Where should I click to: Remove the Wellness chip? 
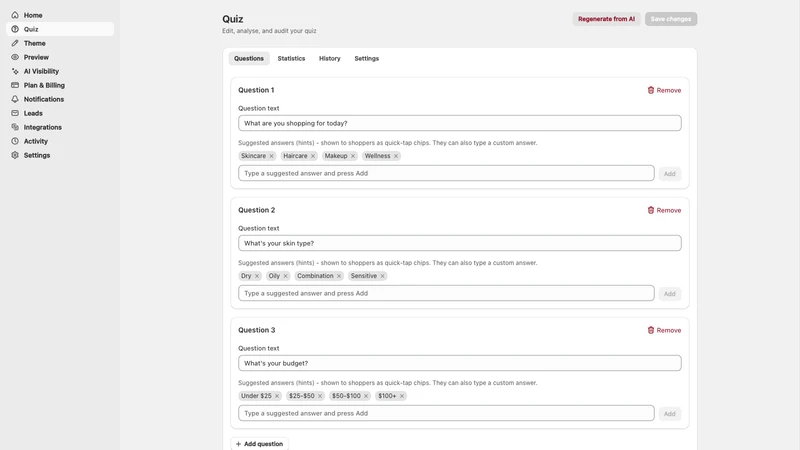coord(396,156)
